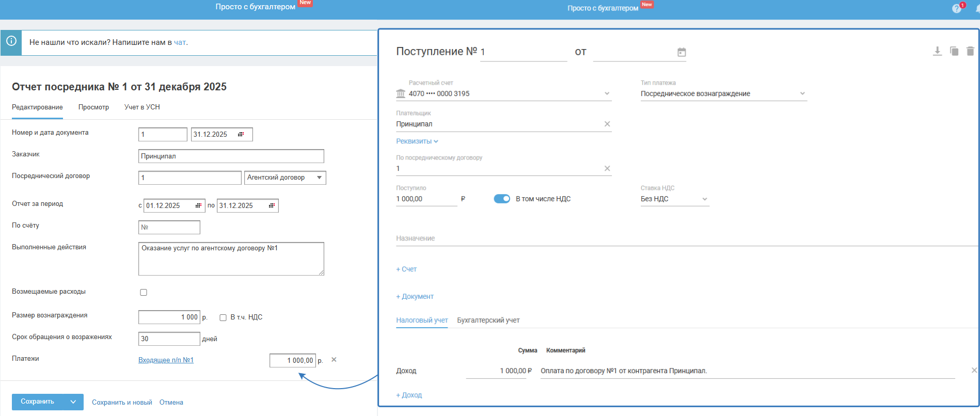Viewport: 980px width, 416px height.
Task: Focus the Платежи amount field 1 000,00
Action: pos(293,360)
